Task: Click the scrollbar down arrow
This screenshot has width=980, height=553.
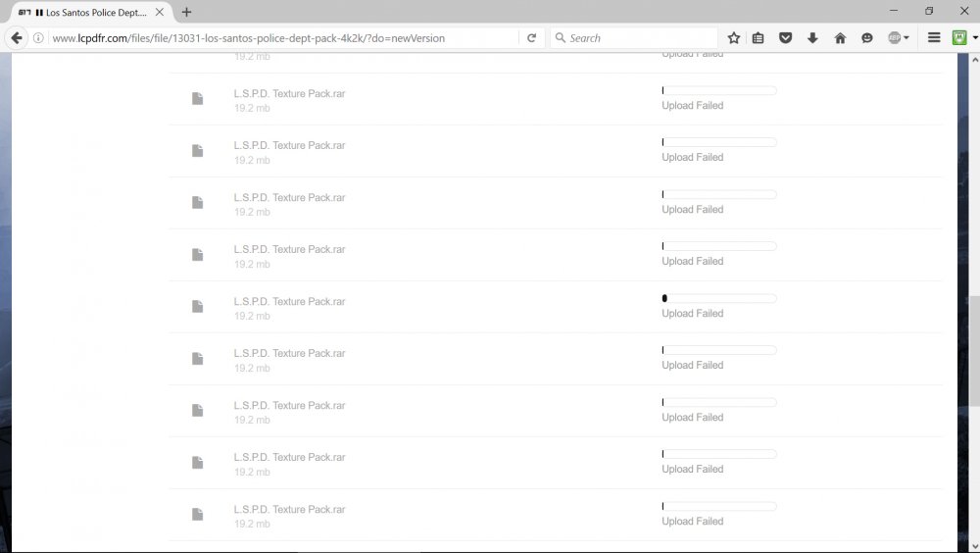Action: 974,547
